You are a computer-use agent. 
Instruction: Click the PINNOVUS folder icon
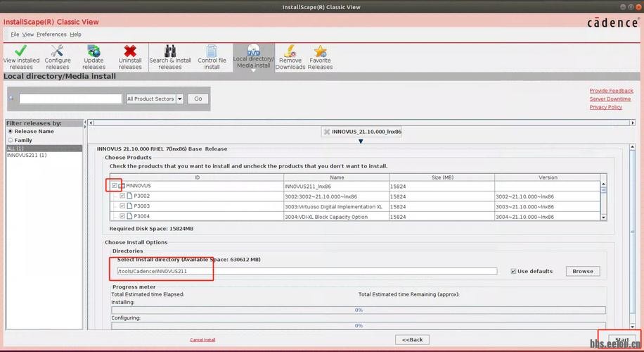(x=122, y=186)
